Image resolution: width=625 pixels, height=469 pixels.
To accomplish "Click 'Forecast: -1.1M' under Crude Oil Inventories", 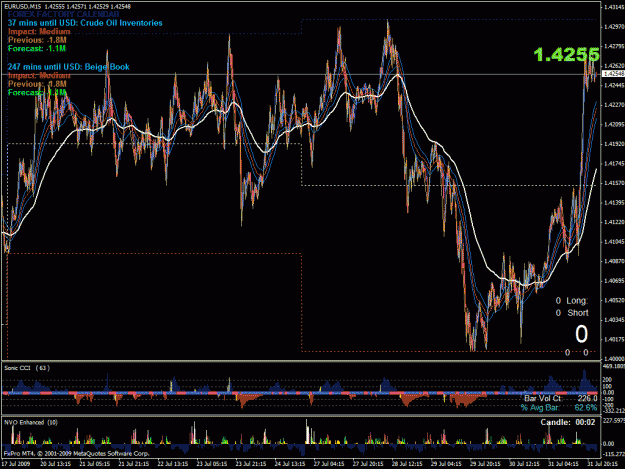I will coord(37,49).
